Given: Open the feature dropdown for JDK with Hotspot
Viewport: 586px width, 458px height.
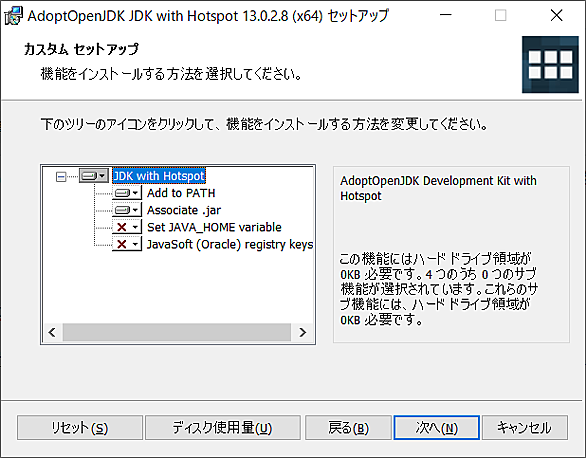Looking at the screenshot, I should click(x=94, y=176).
